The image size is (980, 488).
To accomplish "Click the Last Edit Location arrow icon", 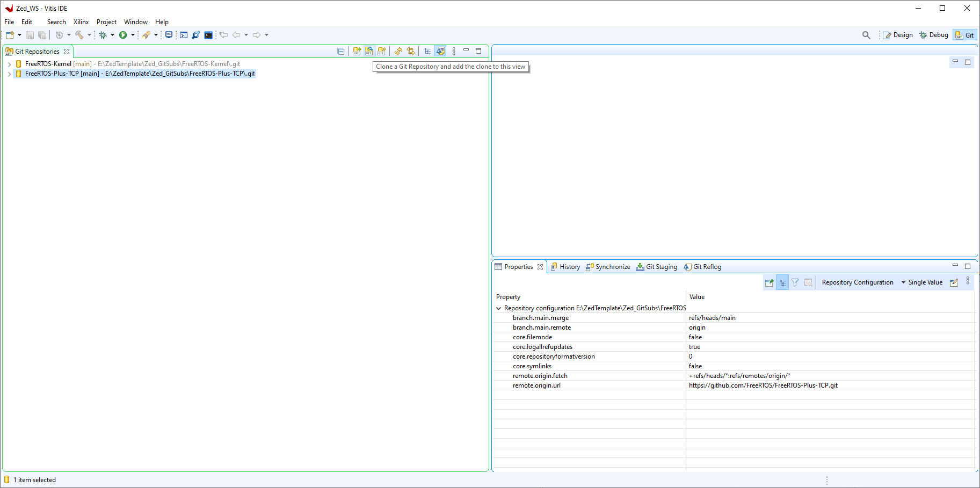I will pyautogui.click(x=223, y=35).
